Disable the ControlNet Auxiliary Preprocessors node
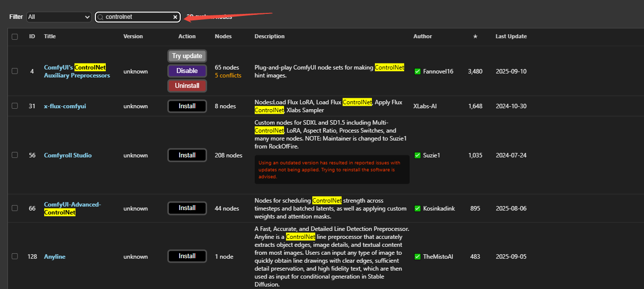 pos(187,71)
